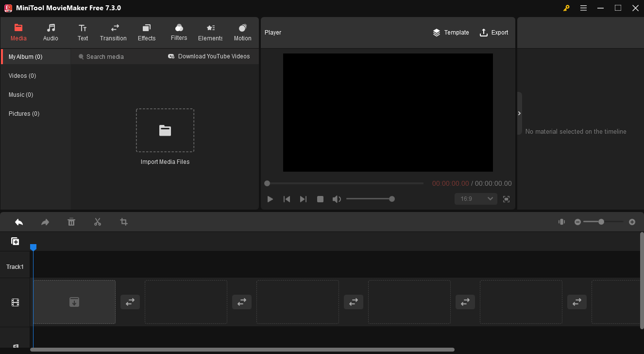The width and height of the screenshot is (644, 354).
Task: Mute audio with the speaker icon
Action: pos(337,198)
